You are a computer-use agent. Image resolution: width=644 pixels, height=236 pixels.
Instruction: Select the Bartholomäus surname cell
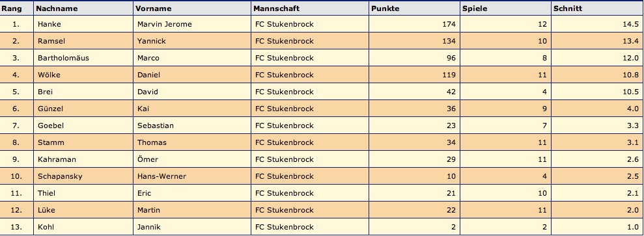83,58
